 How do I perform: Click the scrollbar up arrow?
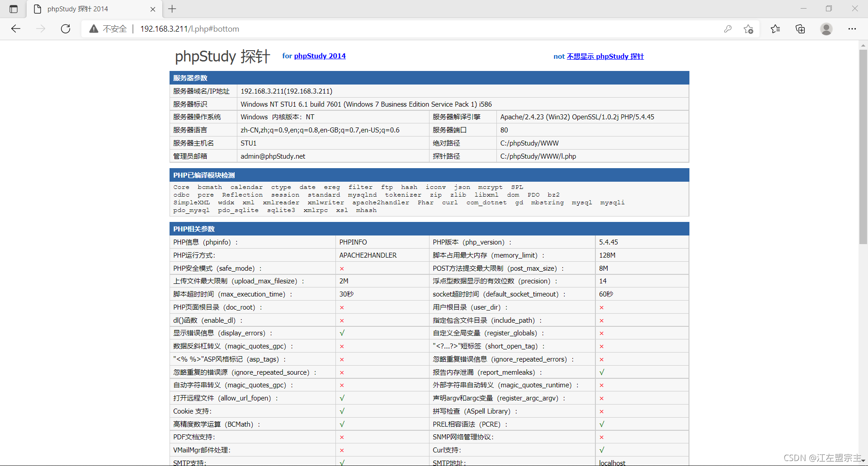[x=863, y=45]
